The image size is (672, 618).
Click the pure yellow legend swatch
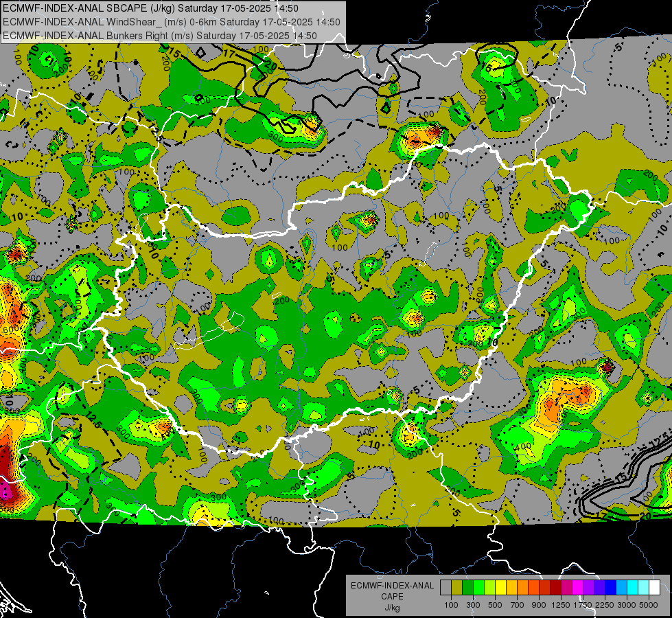click(x=500, y=587)
